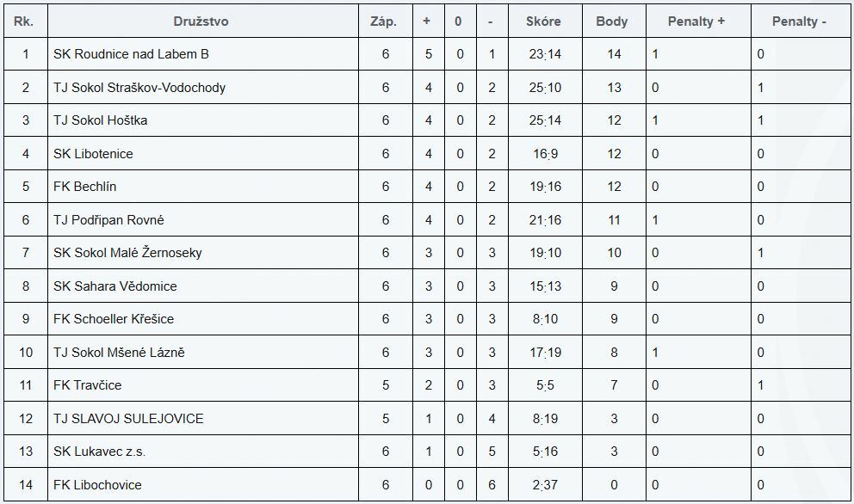Image resolution: width=854 pixels, height=504 pixels.
Task: Open TJ Podřipan Rovné team
Action: point(108,220)
